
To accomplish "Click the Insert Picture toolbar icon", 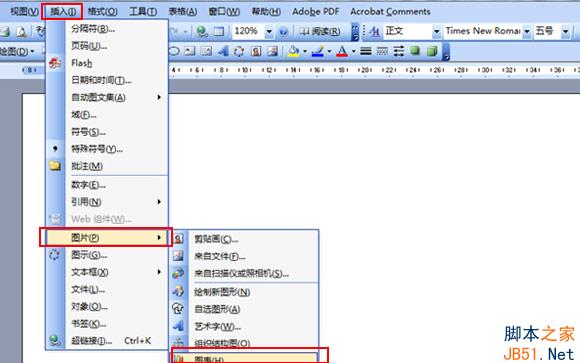I will (273, 51).
